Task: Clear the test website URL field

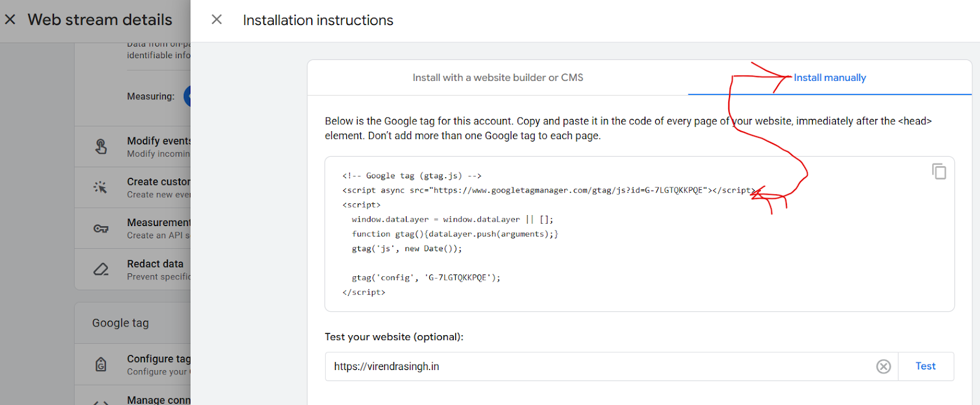Action: [883, 366]
